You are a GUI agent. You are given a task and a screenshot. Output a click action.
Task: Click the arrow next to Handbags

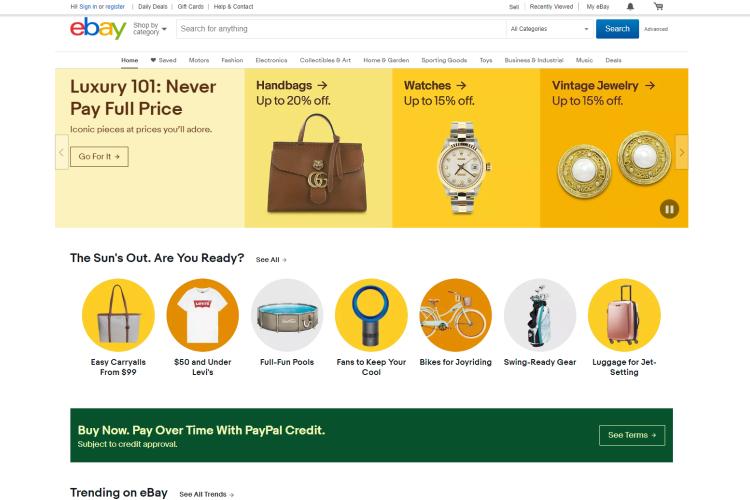click(323, 85)
